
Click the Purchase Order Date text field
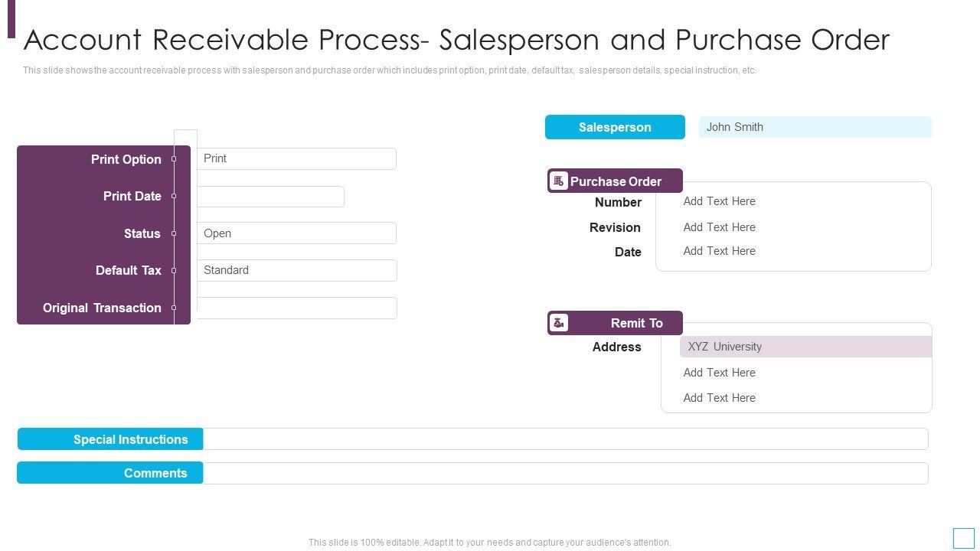(x=796, y=251)
